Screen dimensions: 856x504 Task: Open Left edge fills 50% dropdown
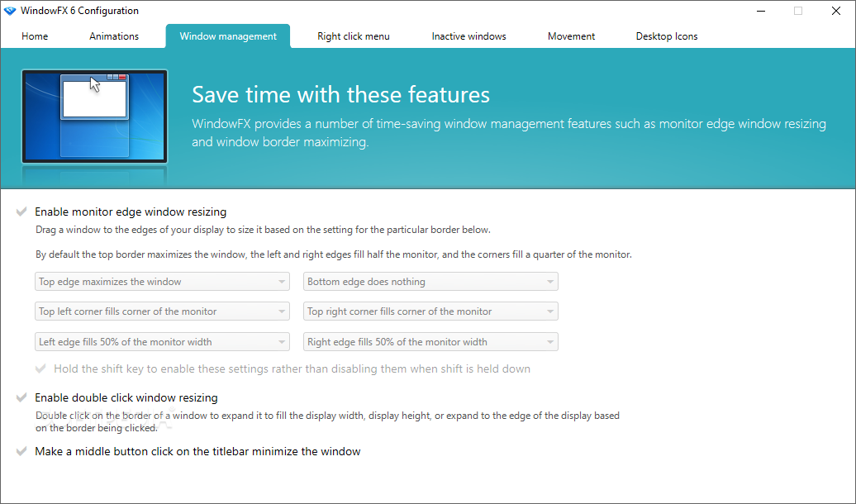point(162,342)
